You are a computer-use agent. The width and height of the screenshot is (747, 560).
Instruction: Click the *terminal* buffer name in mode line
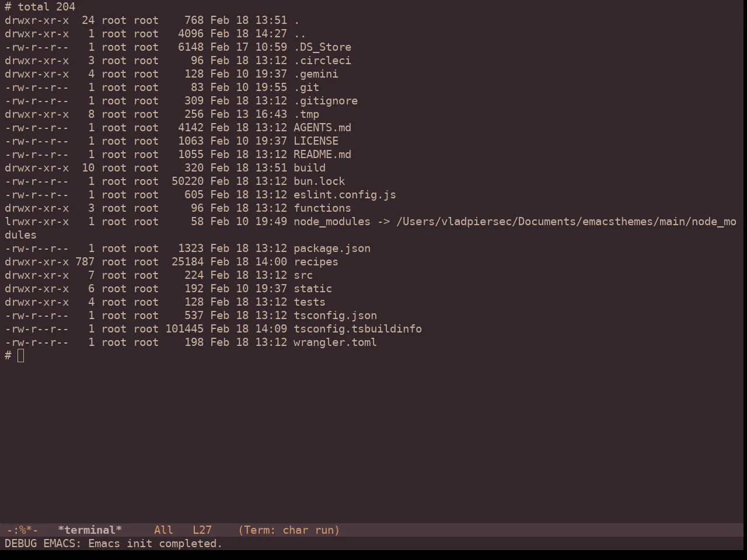pos(90,530)
